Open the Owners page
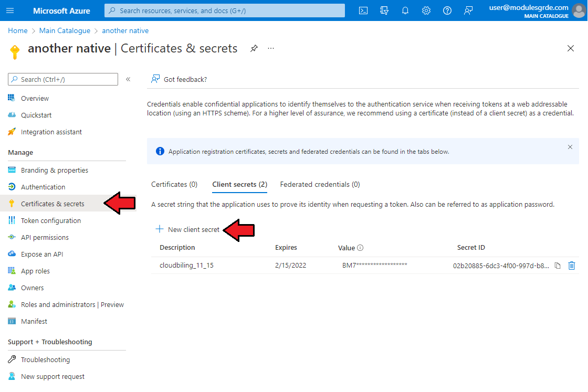 pos(32,288)
